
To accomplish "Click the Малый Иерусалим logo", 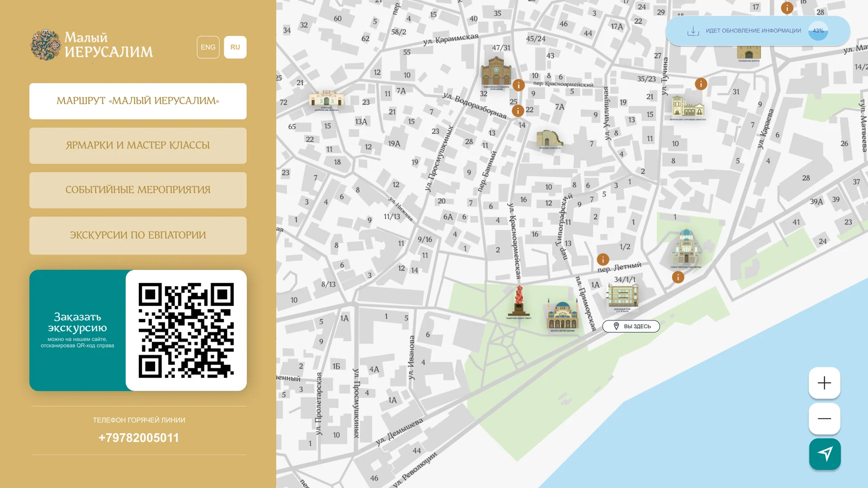I will click(92, 44).
